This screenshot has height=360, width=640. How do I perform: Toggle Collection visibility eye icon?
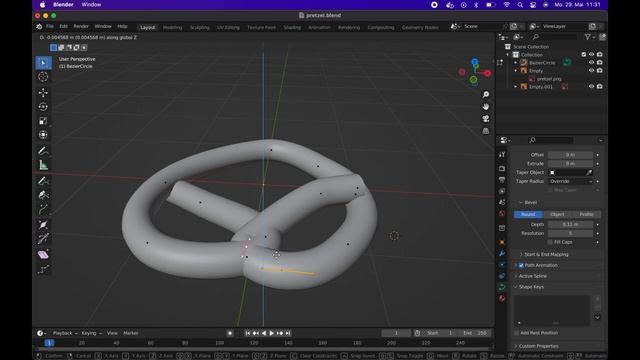click(x=591, y=54)
